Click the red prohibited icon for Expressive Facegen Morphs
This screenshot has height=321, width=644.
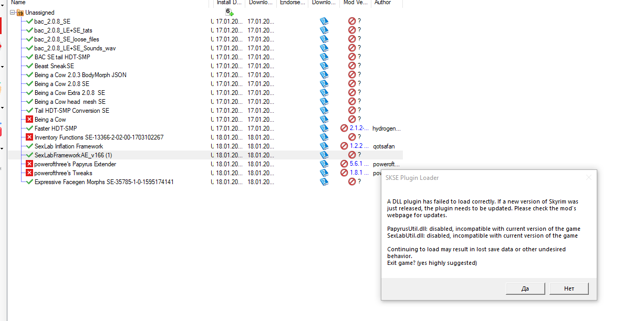[x=352, y=182]
